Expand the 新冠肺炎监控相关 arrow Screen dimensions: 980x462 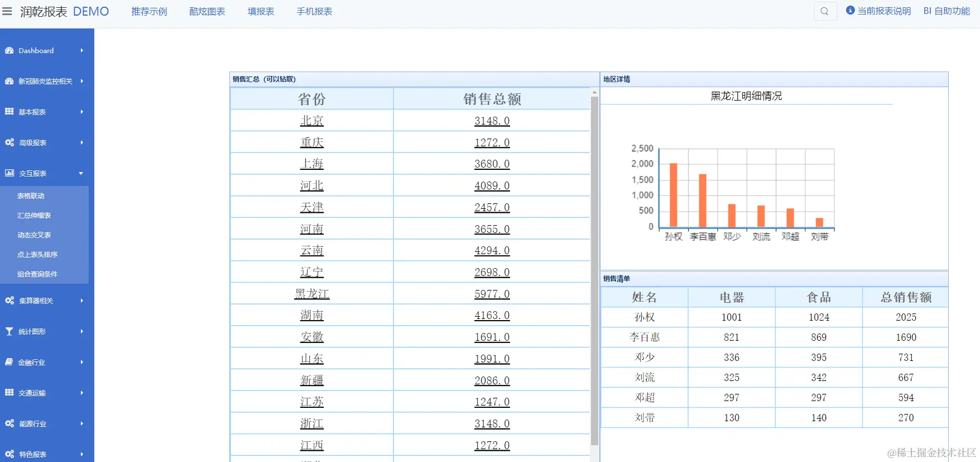point(81,81)
